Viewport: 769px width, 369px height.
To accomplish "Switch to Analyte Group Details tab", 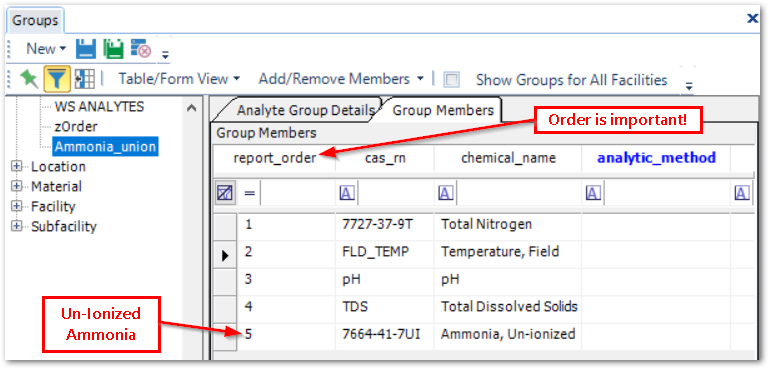I will (x=305, y=111).
